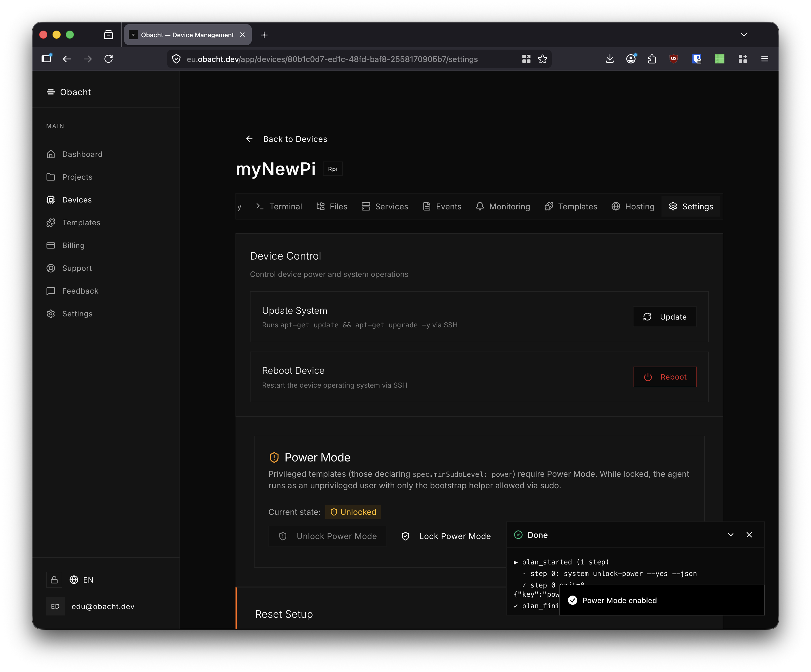811x672 pixels.
Task: Collapse the Done log panel chevron
Action: (731, 535)
